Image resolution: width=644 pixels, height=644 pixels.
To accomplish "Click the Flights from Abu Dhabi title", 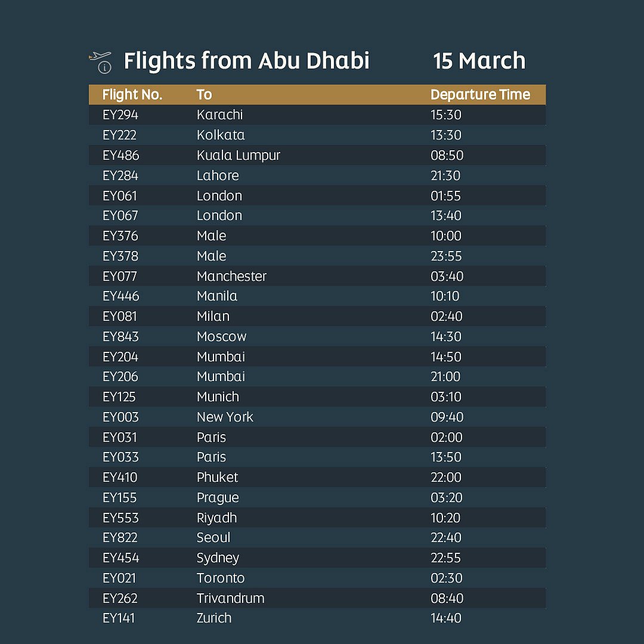I will tap(246, 61).
